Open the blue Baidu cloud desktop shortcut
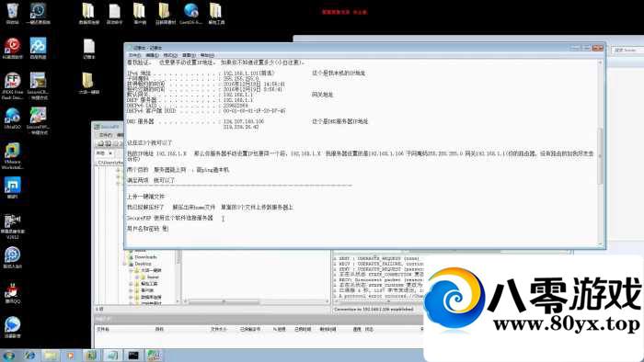Screen dimensions: 644x362 38,48
